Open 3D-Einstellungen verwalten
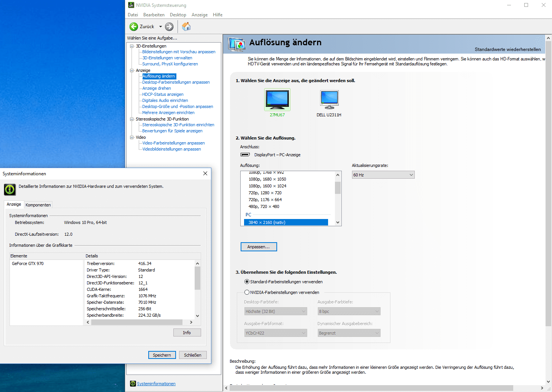 coord(167,58)
